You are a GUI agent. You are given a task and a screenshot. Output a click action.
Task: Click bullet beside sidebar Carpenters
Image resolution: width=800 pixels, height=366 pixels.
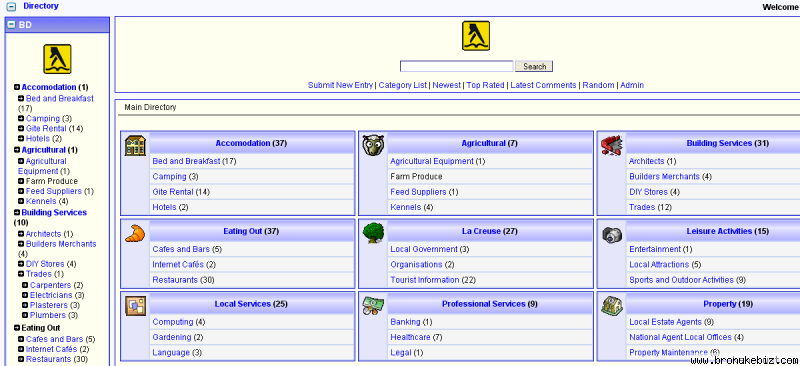coord(25,285)
